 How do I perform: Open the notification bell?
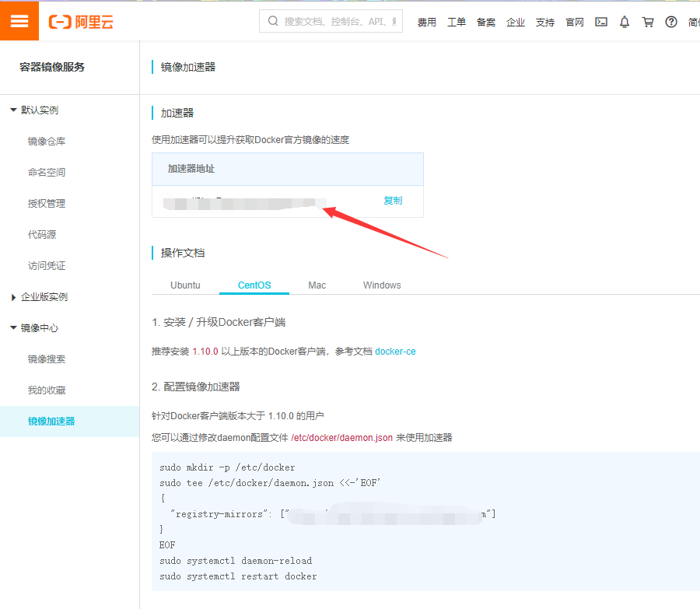[x=625, y=22]
